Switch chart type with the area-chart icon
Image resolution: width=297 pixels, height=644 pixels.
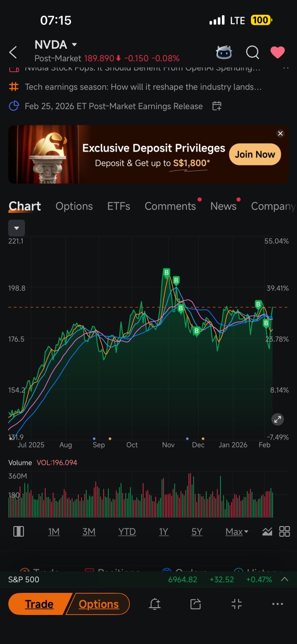[267, 532]
